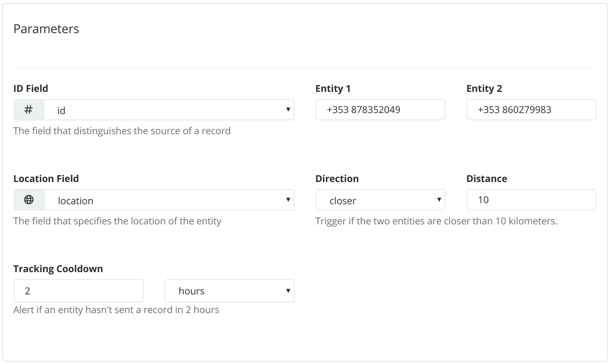
Task: Click the Tracking Cooldown label
Action: click(x=58, y=268)
